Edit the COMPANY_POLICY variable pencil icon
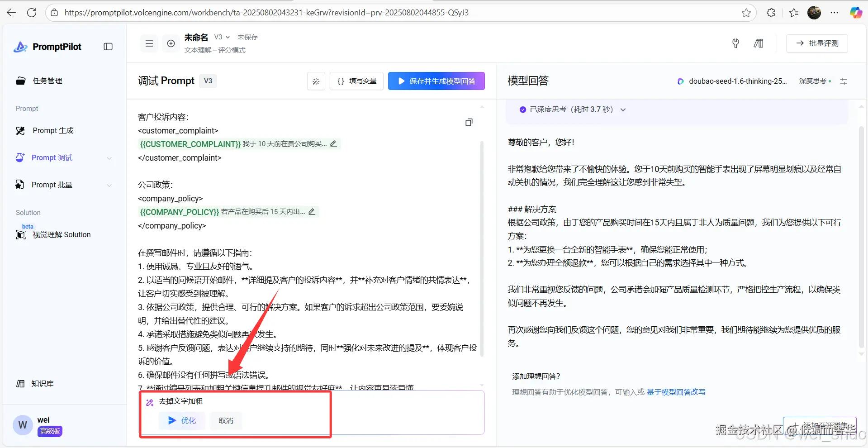The image size is (868, 448). click(312, 211)
